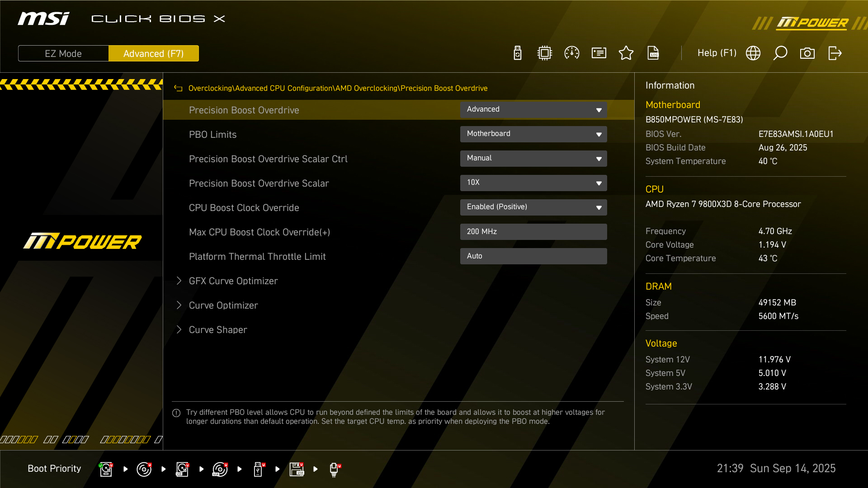The height and width of the screenshot is (488, 868).
Task: Open the CPU Boost Clock Override dropdown
Action: (x=533, y=207)
